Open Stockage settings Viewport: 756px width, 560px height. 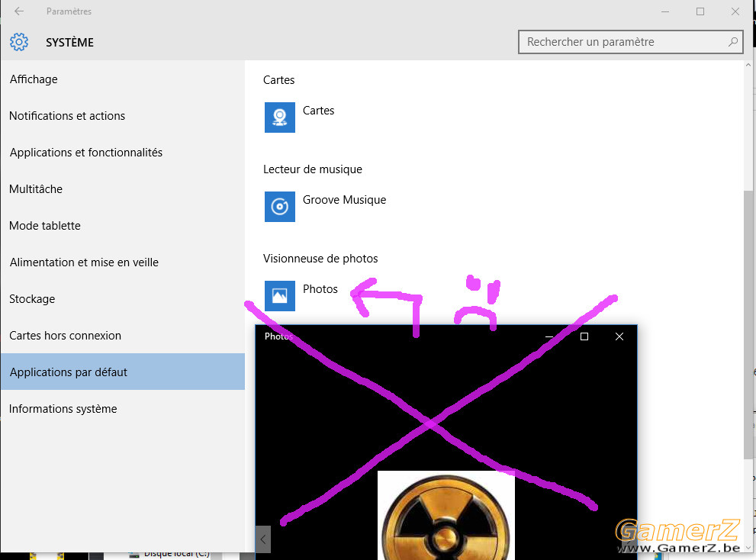[x=123, y=299]
